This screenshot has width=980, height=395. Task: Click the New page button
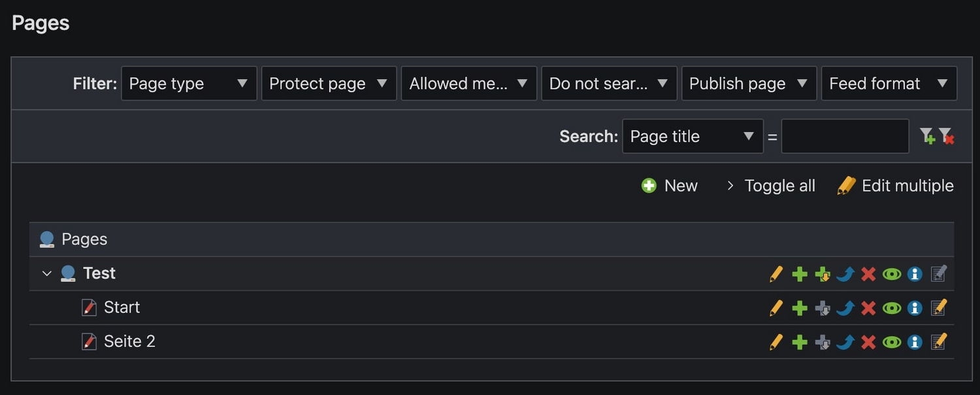coord(670,186)
